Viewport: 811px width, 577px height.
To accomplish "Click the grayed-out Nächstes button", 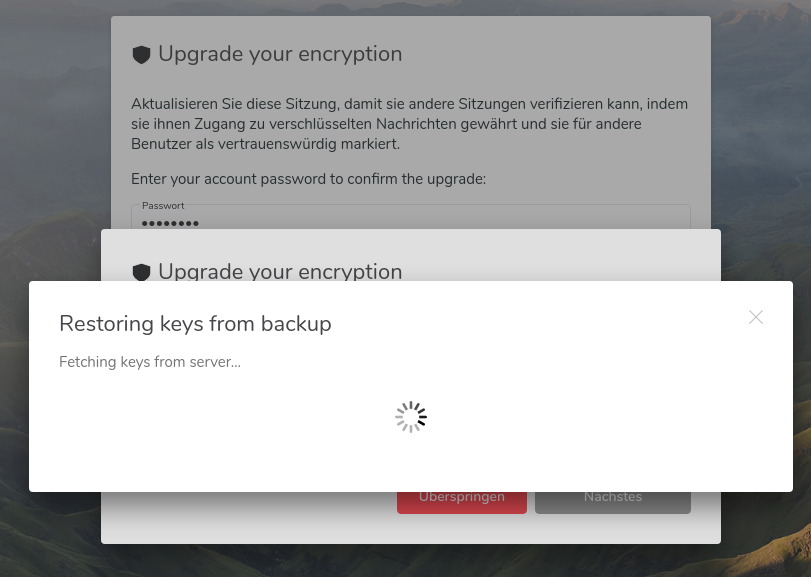I will coord(612,496).
